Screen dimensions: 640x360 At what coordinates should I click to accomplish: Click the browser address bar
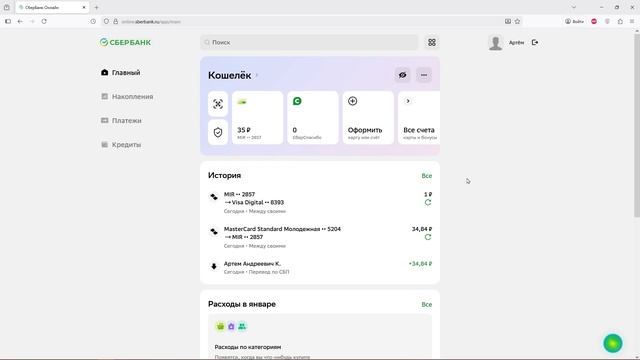[302, 22]
